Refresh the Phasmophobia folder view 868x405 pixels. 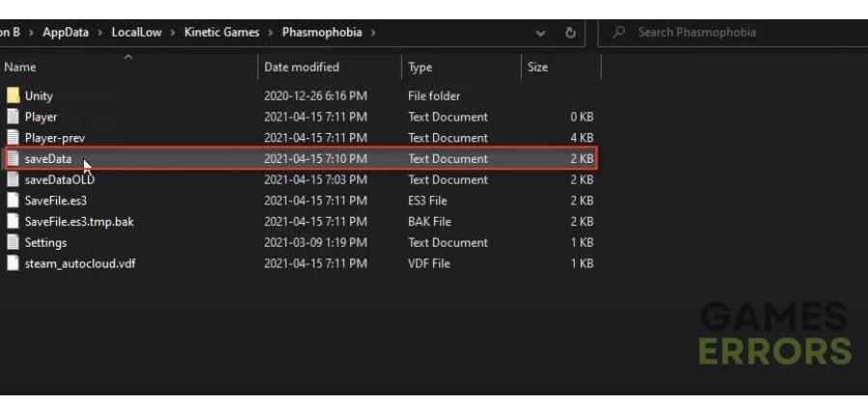click(570, 33)
